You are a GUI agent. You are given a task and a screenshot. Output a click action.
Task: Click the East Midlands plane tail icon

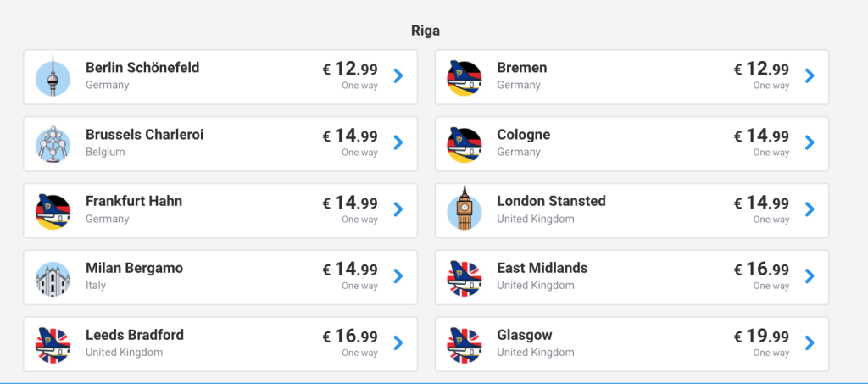point(464,278)
